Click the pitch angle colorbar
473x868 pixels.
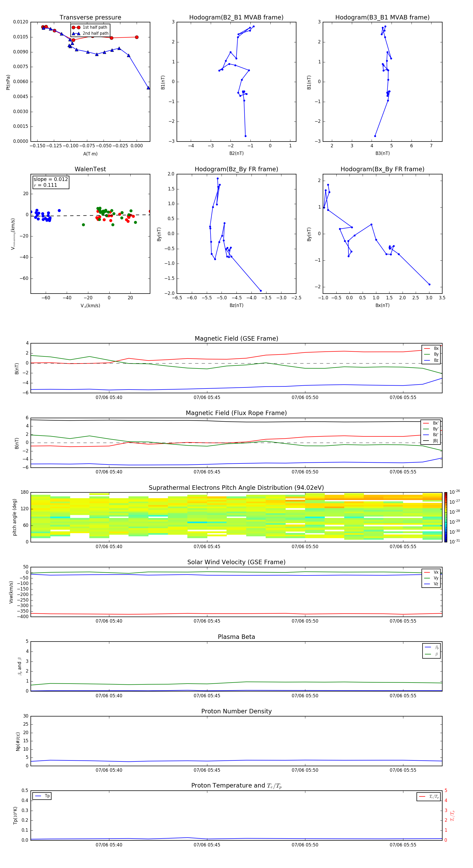pos(446,517)
